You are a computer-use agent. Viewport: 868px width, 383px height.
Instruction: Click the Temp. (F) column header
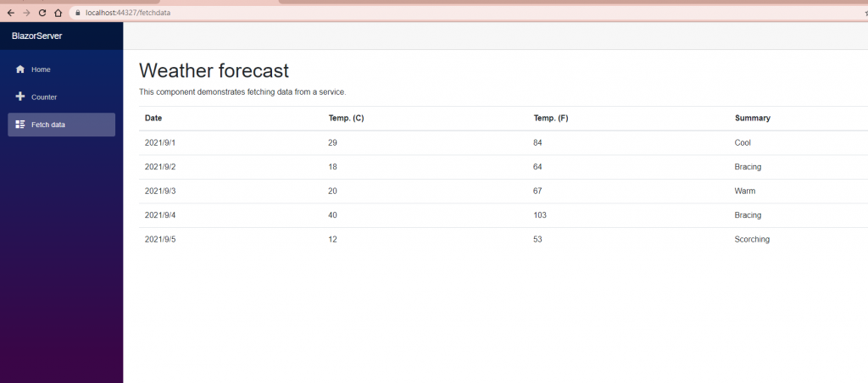pos(551,118)
